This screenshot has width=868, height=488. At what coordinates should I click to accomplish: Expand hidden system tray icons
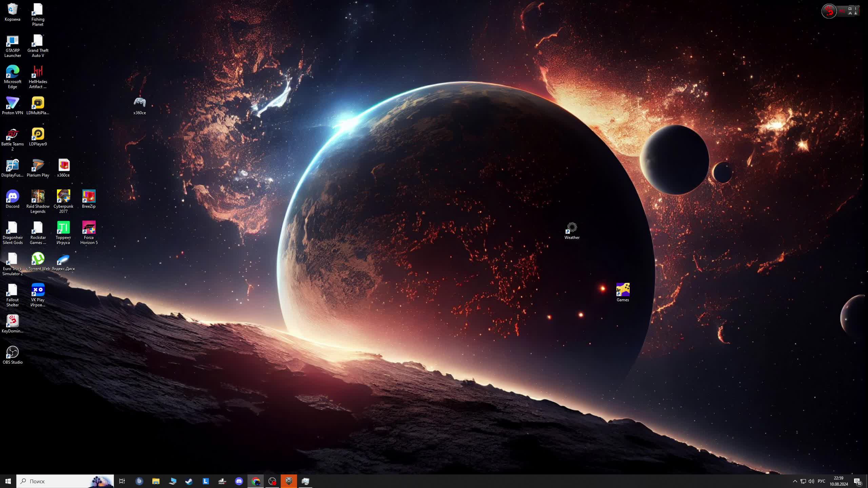point(795,481)
